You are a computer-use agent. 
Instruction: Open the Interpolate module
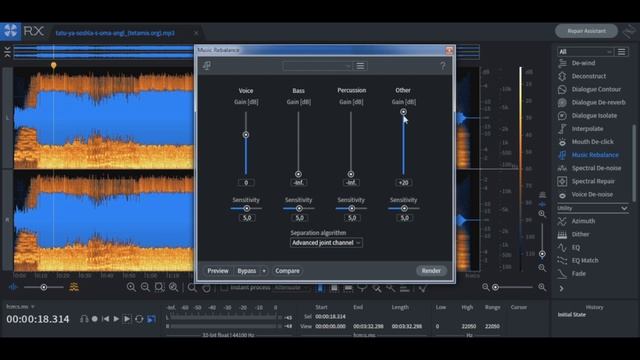tap(587, 129)
